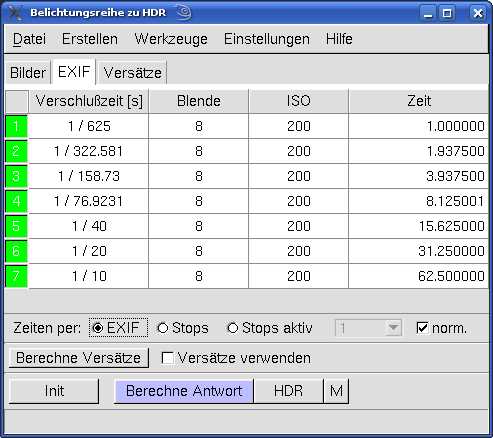This screenshot has width=493, height=438.
Task: Select shutter time cell 1 / 76.9231
Action: 89,201
